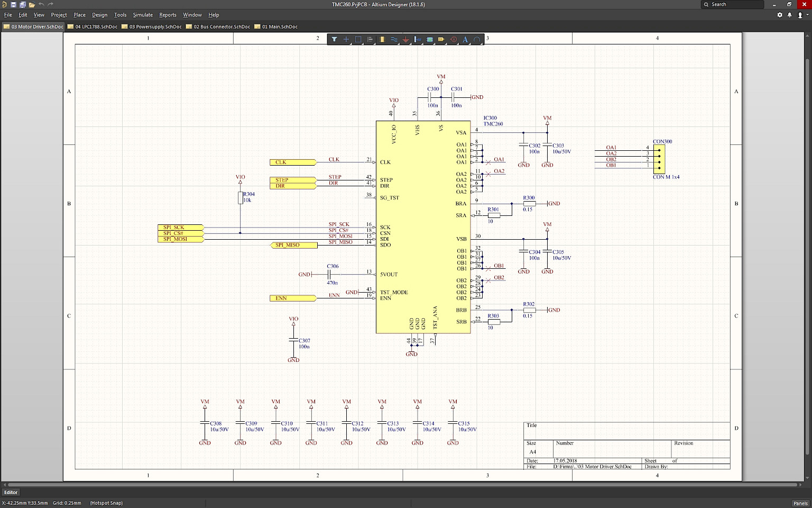Select capacitor C308 10u/50V
This screenshot has width=812, height=508.
click(x=205, y=422)
